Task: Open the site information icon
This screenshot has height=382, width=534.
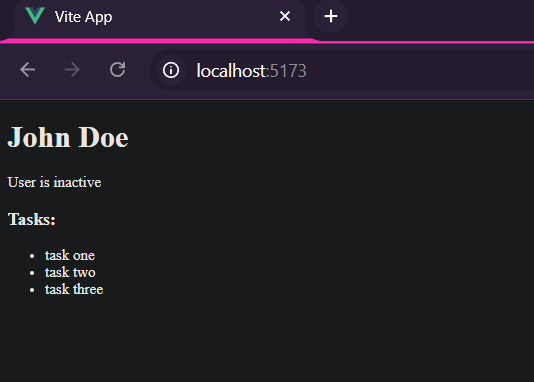Action: (171, 70)
